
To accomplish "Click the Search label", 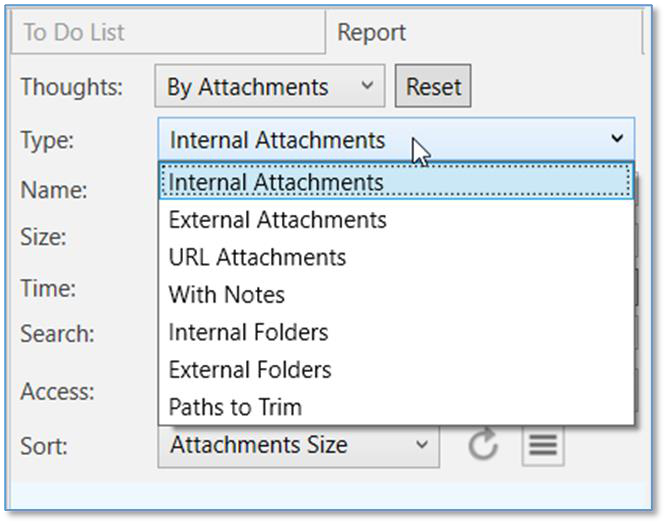I will pyautogui.click(x=57, y=334).
